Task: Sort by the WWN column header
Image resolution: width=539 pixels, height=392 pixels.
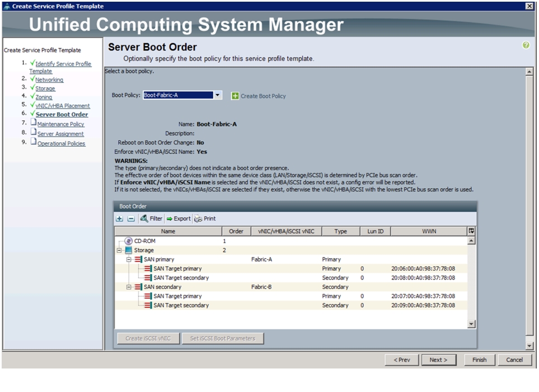Action: (429, 231)
